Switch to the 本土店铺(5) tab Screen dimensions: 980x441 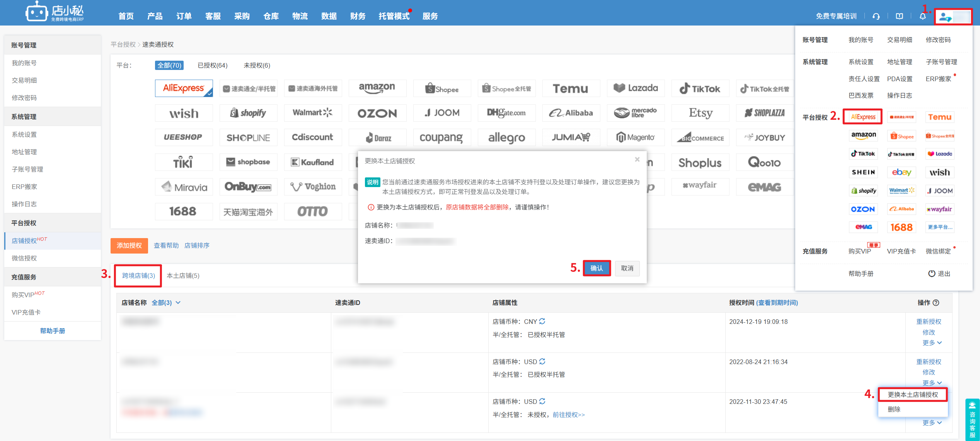(183, 276)
